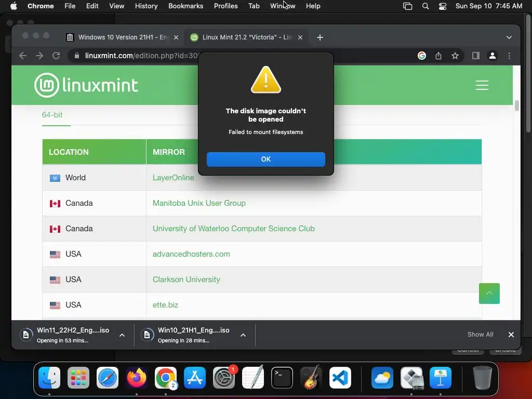
Task: Click the Apple menu icon
Action: coord(14,6)
